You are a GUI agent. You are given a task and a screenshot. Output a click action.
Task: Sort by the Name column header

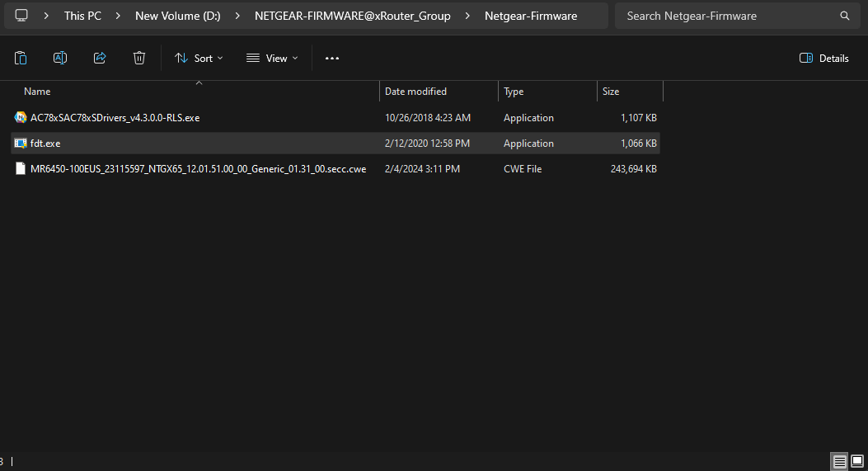[x=37, y=92]
